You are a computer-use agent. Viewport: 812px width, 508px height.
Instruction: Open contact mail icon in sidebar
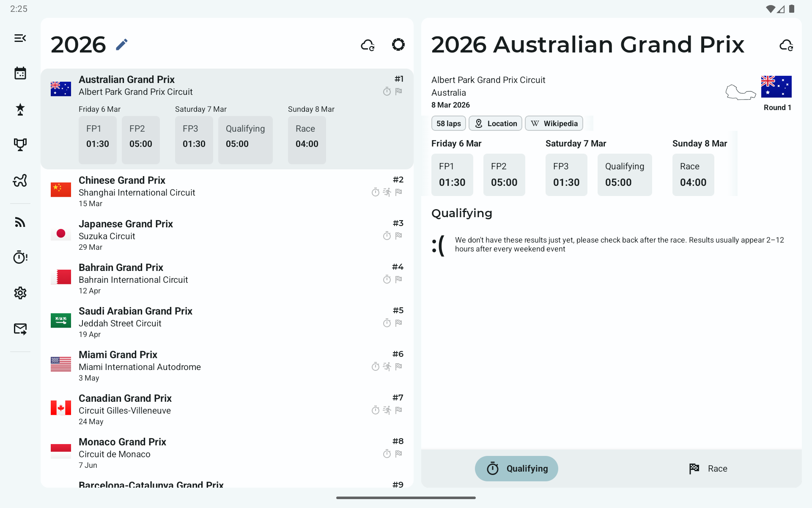tap(20, 329)
